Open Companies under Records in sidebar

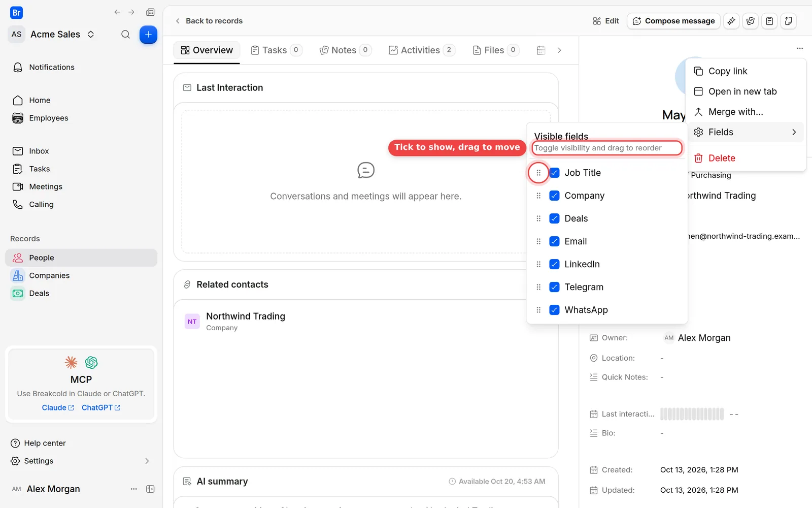pos(81,275)
